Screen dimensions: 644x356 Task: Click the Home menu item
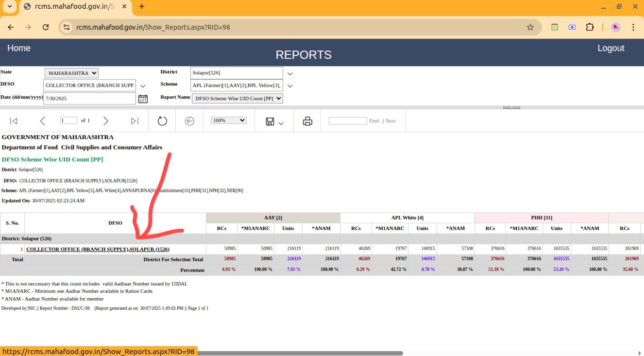point(19,48)
